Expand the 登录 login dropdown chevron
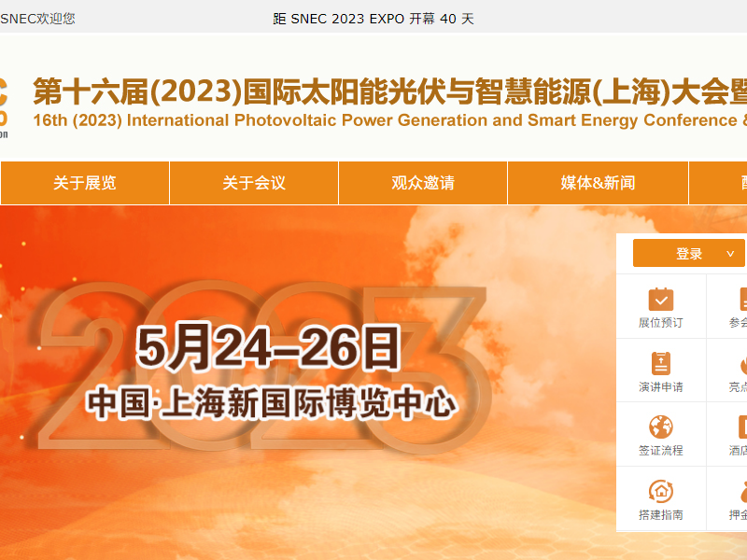Screen dimensions: 747x560 point(730,253)
